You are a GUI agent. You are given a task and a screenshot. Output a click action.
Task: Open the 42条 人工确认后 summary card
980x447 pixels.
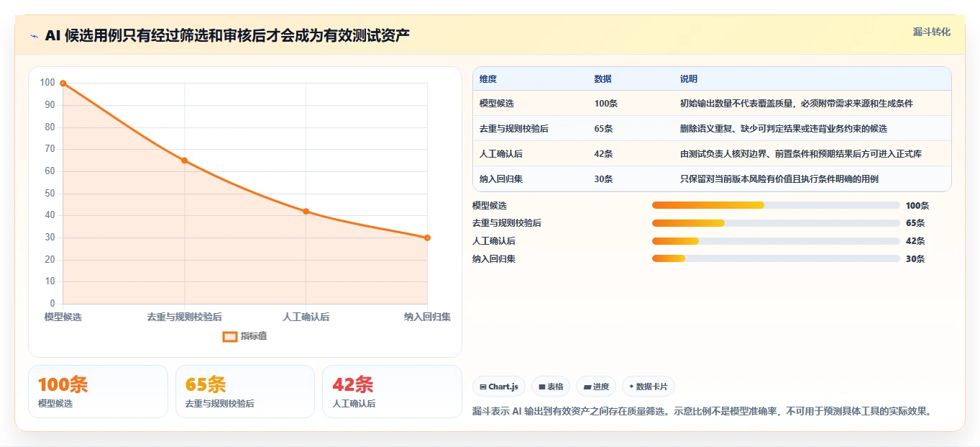coord(392,392)
